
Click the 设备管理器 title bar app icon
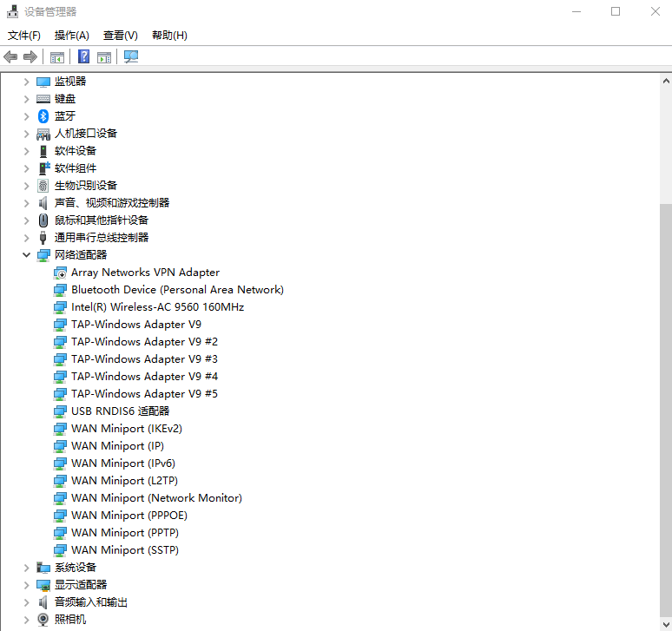[12, 11]
